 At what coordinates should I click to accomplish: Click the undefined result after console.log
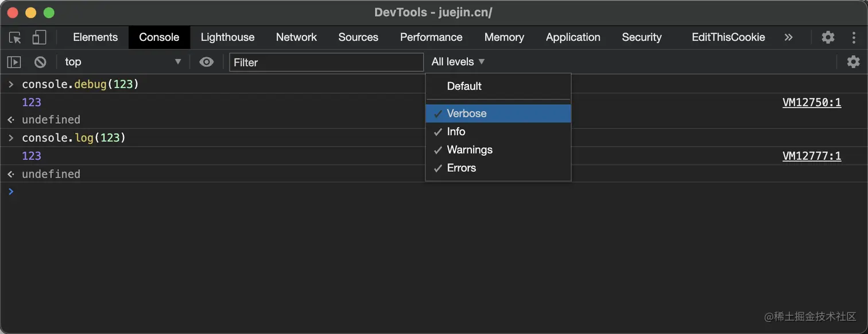coord(51,174)
